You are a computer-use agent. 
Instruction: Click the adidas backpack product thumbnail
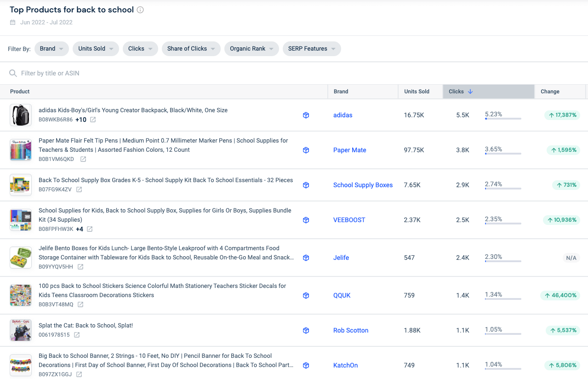pyautogui.click(x=21, y=115)
